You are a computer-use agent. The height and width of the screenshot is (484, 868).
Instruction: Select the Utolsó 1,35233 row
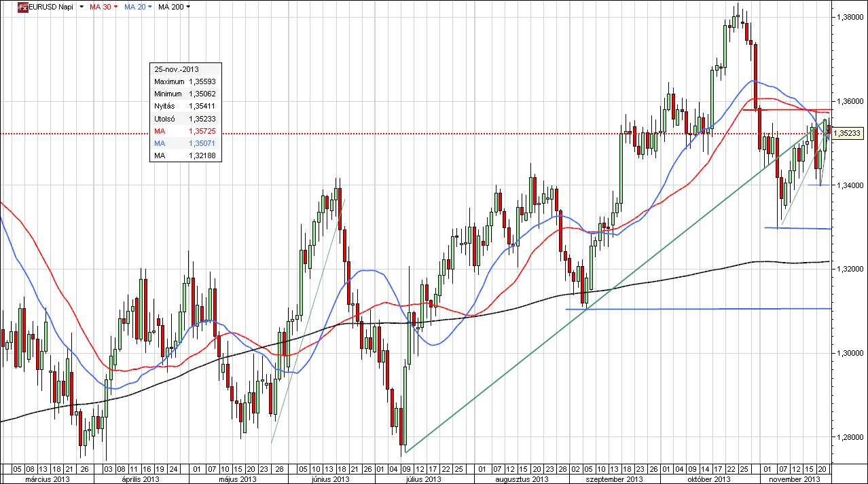[x=185, y=119]
